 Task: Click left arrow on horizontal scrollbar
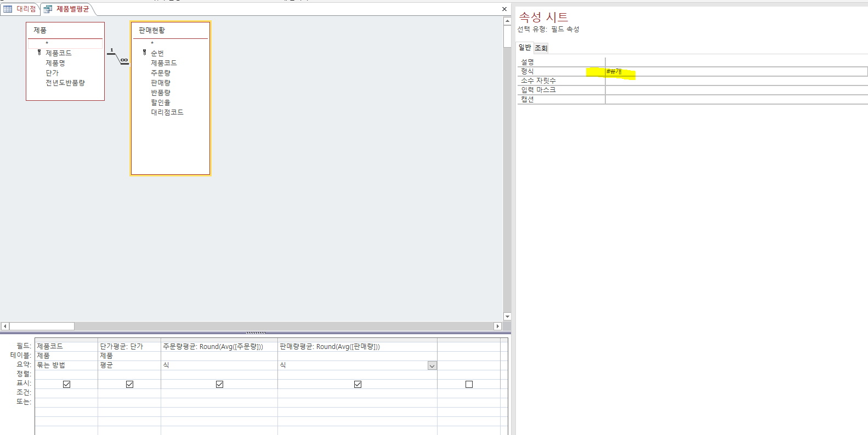tap(5, 326)
